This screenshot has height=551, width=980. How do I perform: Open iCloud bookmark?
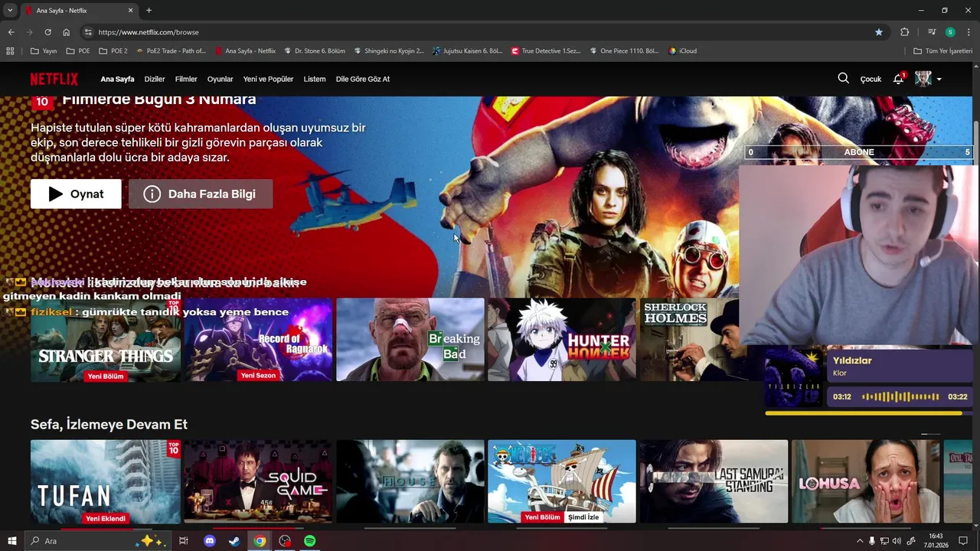(683, 51)
